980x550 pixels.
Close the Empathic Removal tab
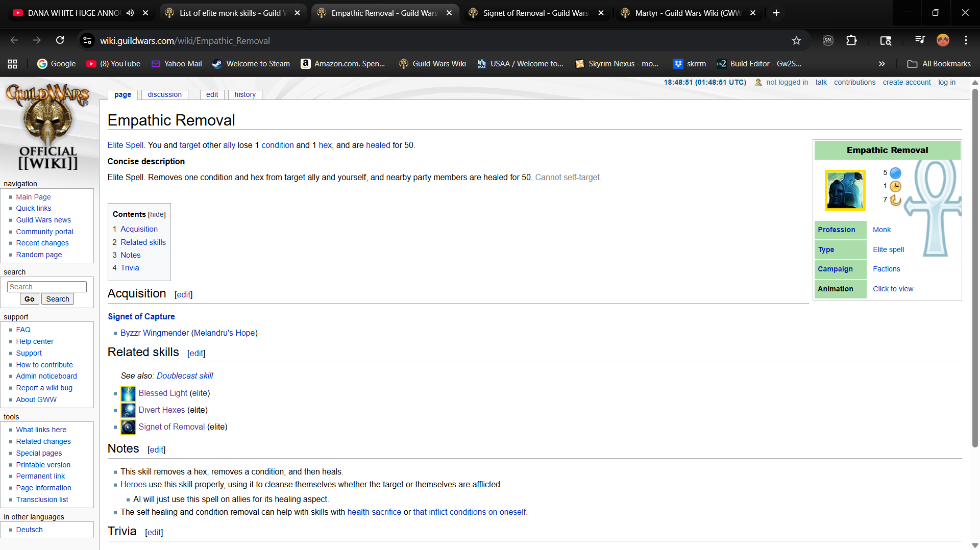tap(449, 13)
